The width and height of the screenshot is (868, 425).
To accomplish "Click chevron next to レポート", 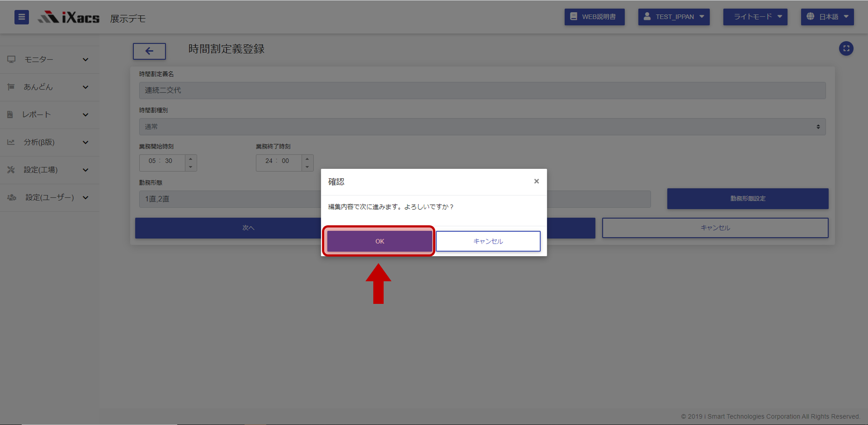I will coord(85,115).
